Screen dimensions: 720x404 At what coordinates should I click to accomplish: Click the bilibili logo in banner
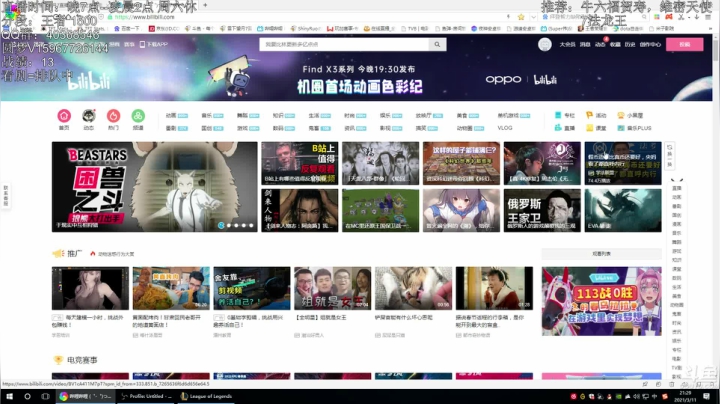[x=90, y=81]
